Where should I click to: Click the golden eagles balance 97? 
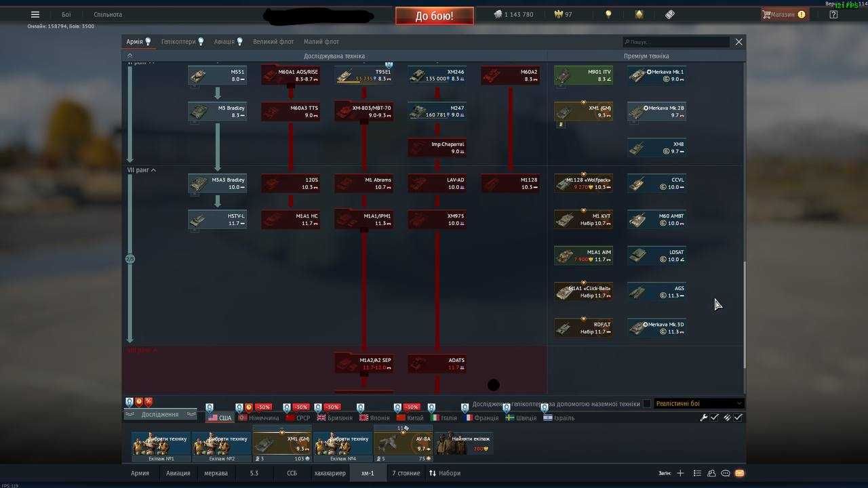564,14
